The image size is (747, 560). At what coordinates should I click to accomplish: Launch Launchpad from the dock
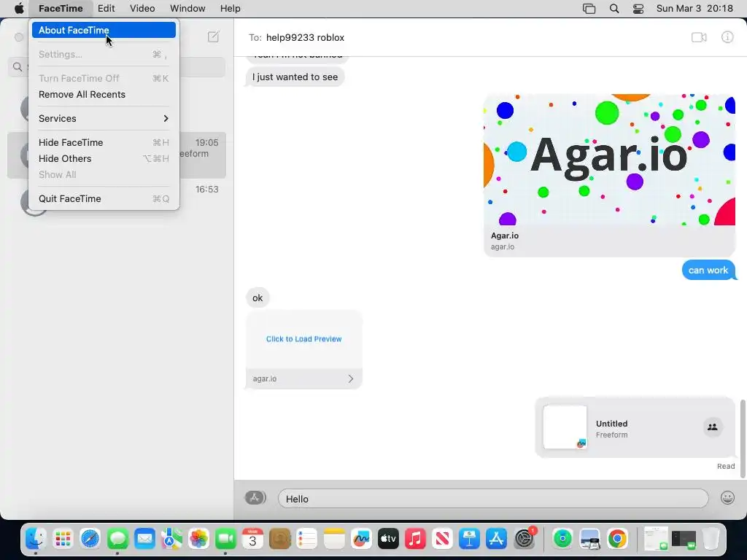coord(63,539)
